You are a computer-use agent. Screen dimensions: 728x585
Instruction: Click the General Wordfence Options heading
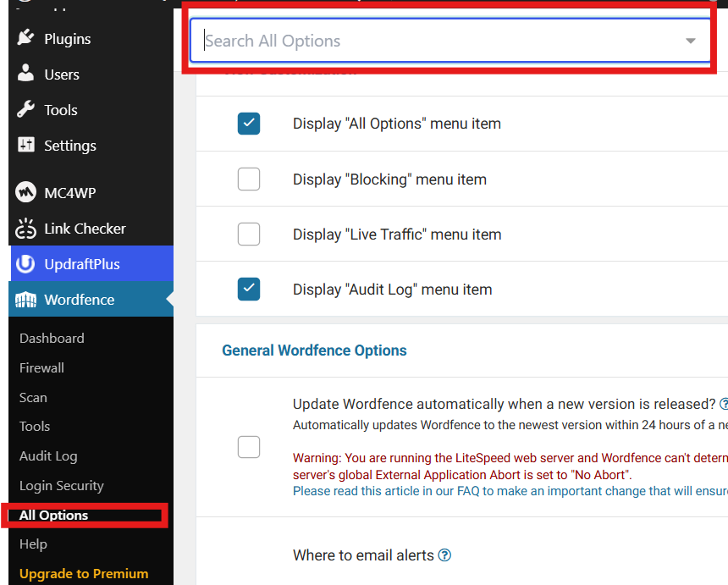[314, 350]
